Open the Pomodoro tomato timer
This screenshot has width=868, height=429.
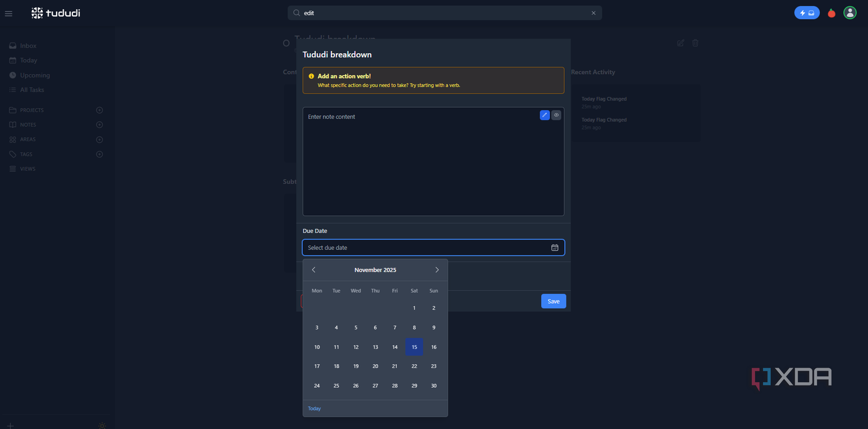(x=832, y=13)
